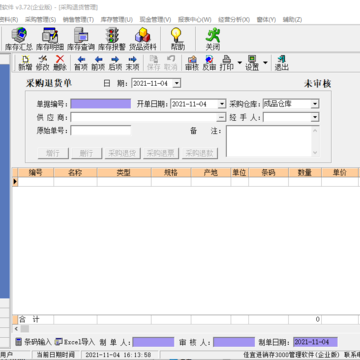Click the 原始单号 input field
Image resolution: width=360 pixels, height=360 pixels.
(x=101, y=131)
